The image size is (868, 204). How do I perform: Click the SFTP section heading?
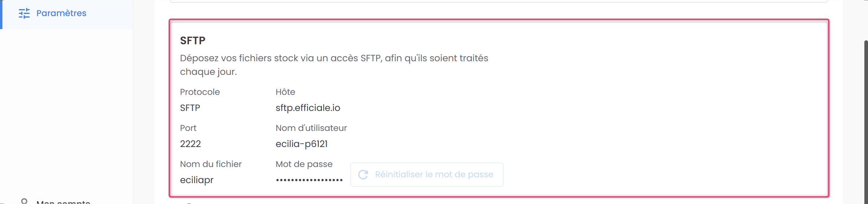(192, 41)
